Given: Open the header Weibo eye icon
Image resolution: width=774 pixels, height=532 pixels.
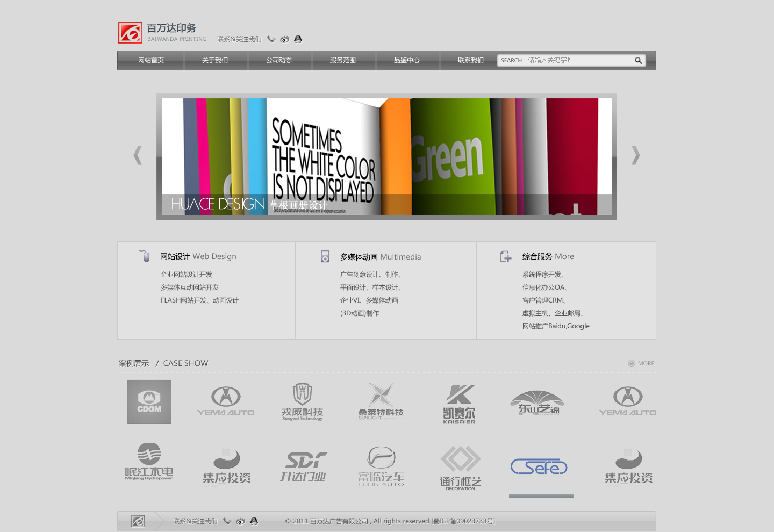Looking at the screenshot, I should 285,39.
